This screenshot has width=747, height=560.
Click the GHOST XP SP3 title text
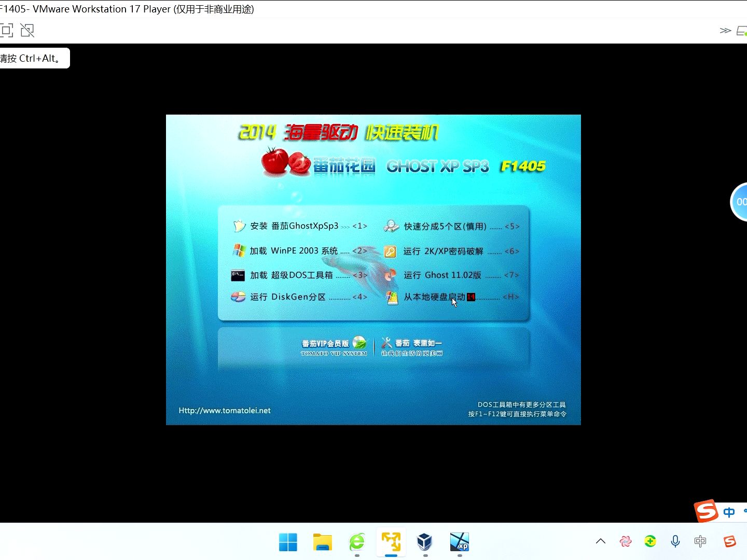pos(438,166)
